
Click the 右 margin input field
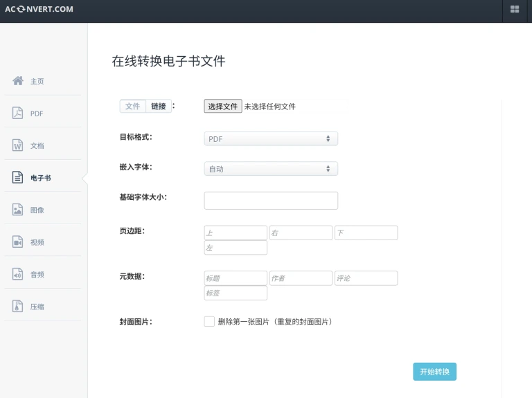301,233
